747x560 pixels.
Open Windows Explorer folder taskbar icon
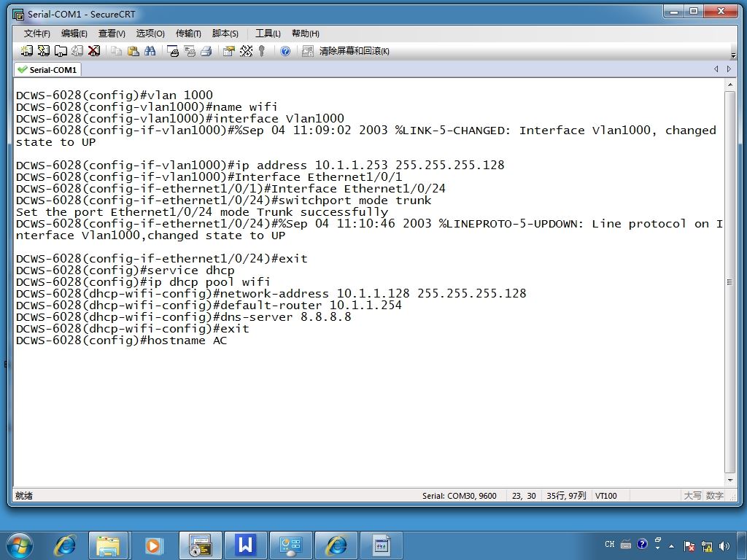pyautogui.click(x=108, y=545)
